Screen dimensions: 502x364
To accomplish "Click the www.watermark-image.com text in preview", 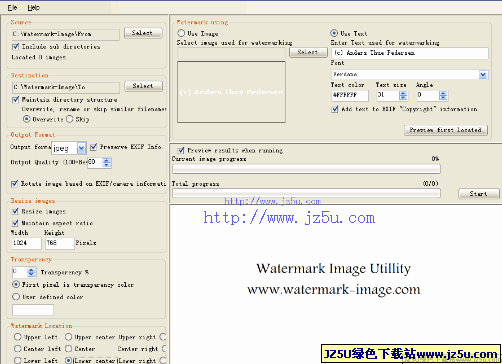I will 334,290.
